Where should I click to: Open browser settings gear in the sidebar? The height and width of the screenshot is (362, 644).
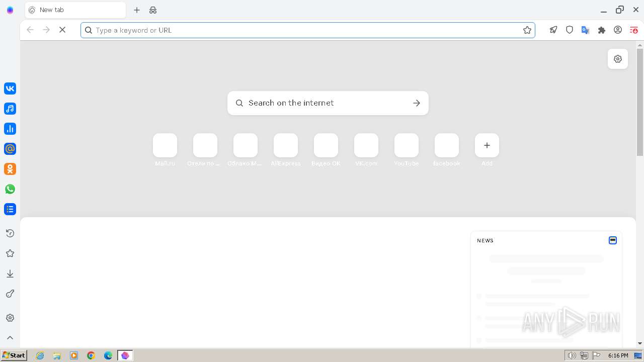pos(10,318)
